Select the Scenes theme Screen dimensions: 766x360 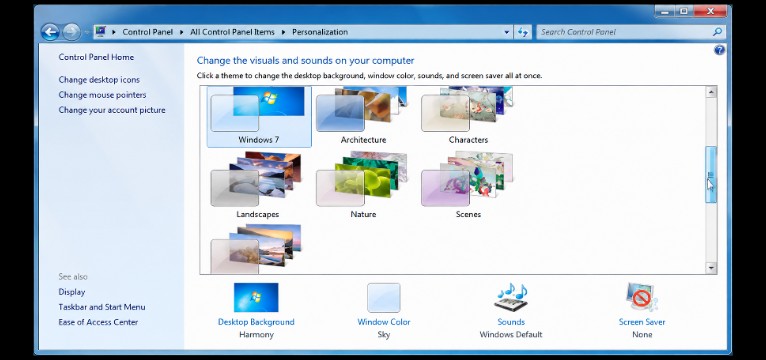pos(468,185)
